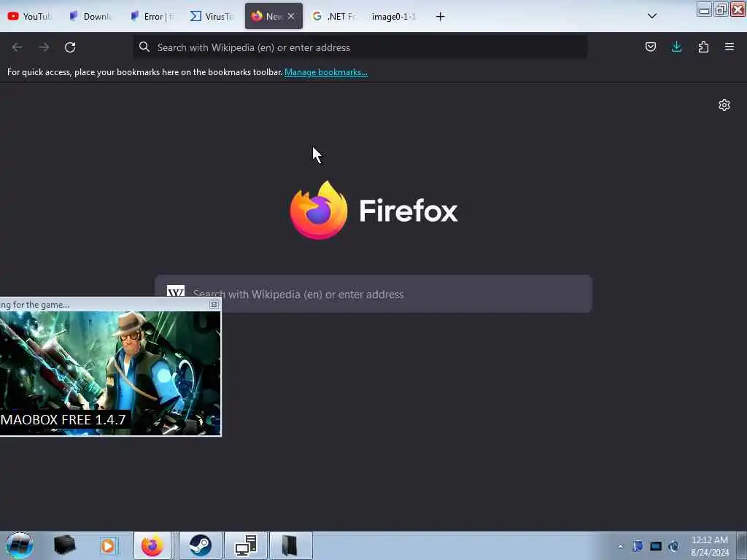Click the Show desktop strip

coord(742,545)
